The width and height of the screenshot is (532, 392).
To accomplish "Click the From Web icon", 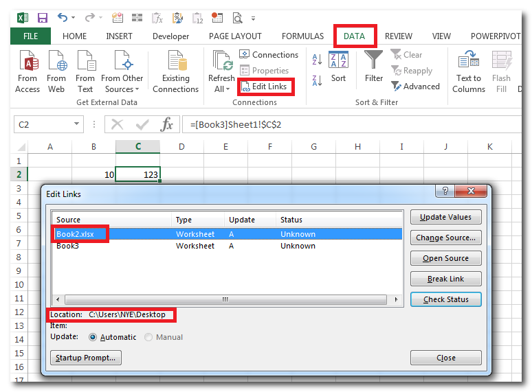I will (56, 63).
